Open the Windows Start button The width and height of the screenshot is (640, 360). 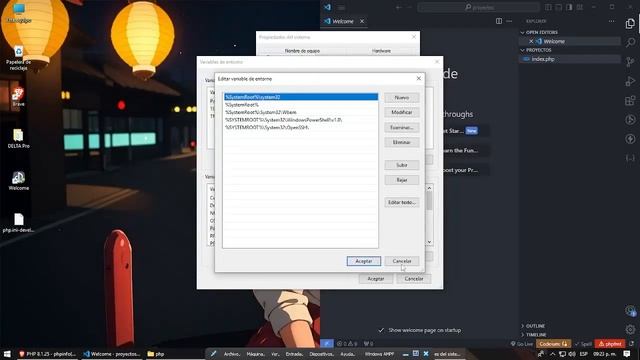(7, 354)
